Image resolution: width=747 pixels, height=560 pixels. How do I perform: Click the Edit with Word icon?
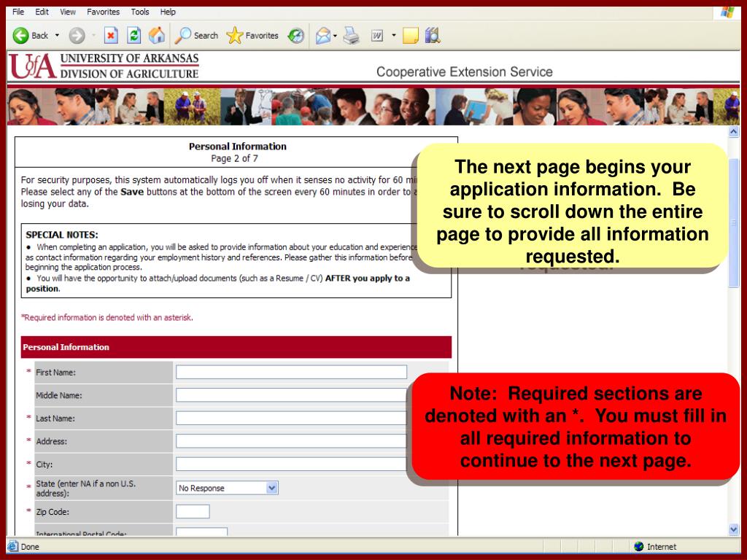[377, 36]
